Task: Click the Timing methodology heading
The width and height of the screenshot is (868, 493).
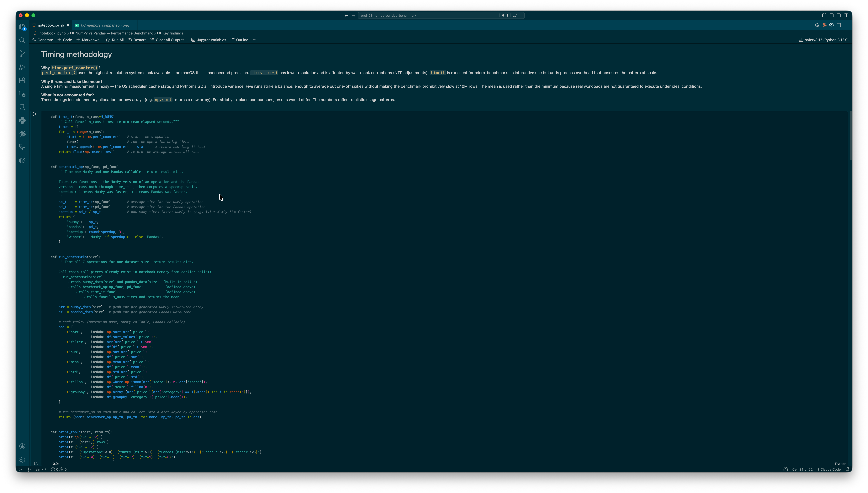Action: coord(77,54)
